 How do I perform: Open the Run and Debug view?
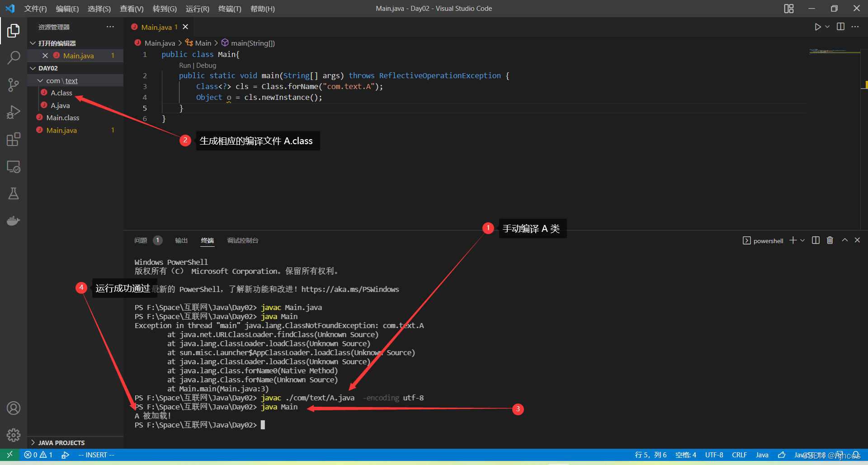click(14, 112)
